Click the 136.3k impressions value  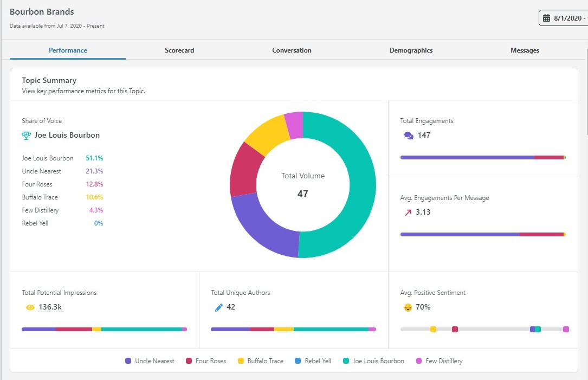click(x=50, y=307)
